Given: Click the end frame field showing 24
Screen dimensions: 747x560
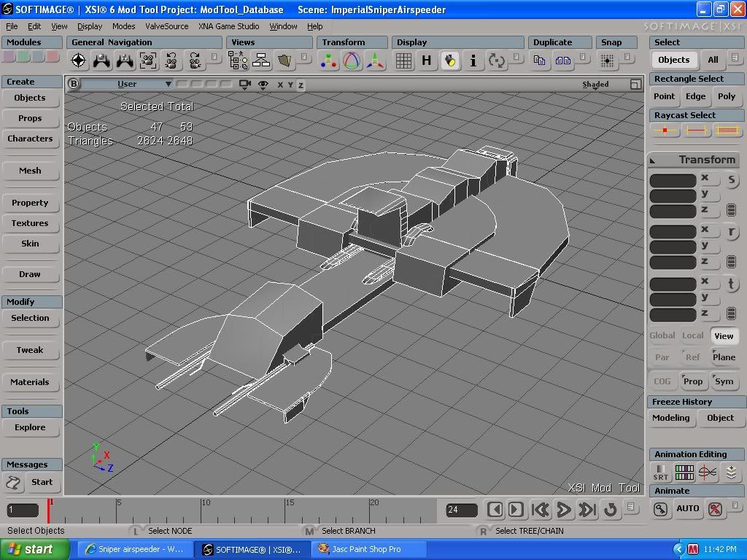Looking at the screenshot, I should (x=461, y=510).
